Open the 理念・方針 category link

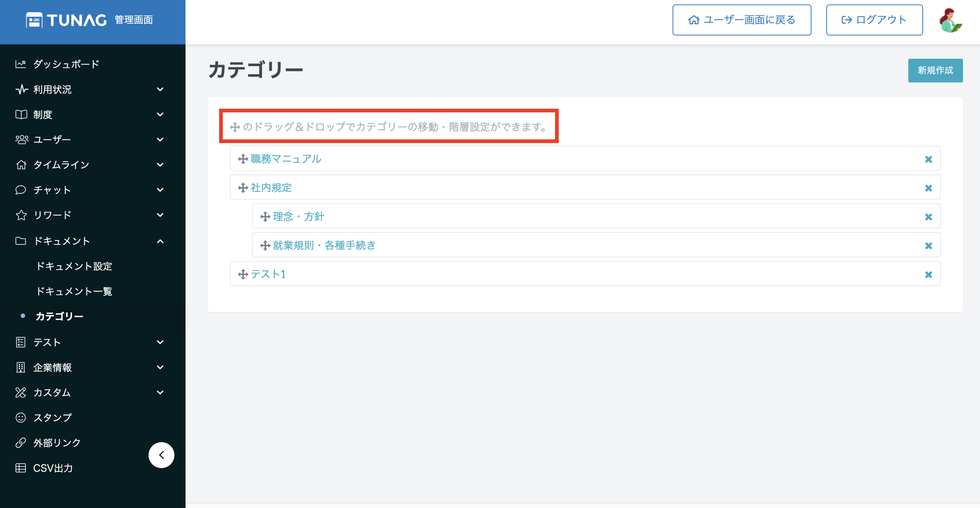(x=298, y=217)
